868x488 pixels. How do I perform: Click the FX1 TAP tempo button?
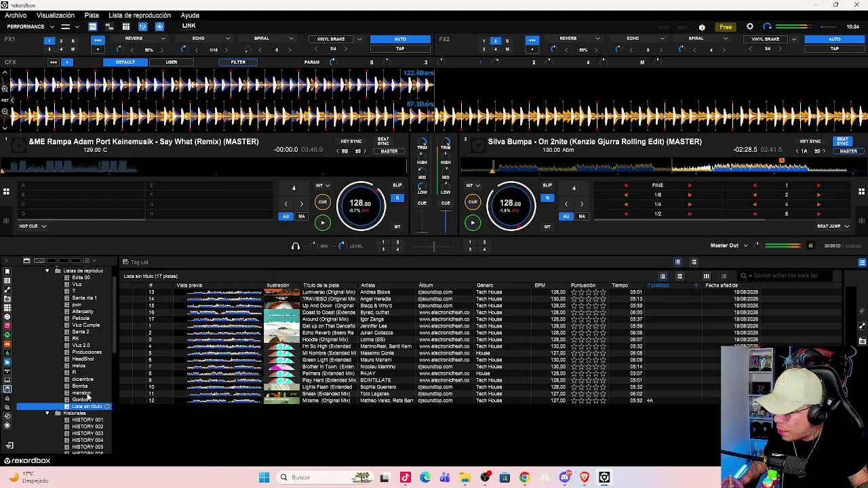click(400, 49)
